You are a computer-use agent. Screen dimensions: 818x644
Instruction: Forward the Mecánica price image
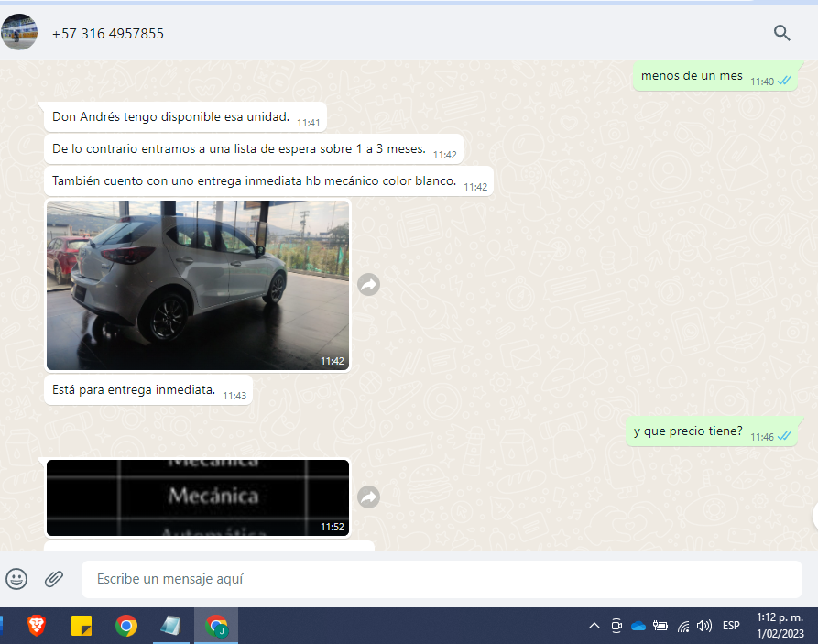369,497
